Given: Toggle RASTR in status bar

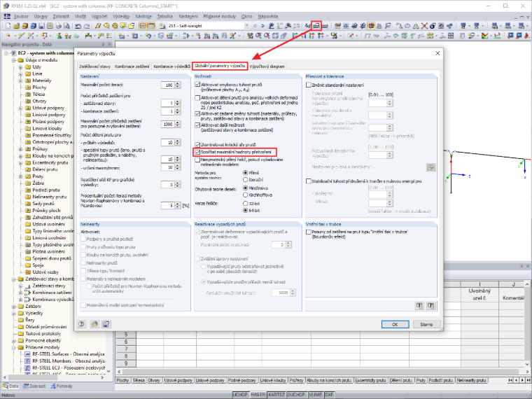Looking at the screenshot, I should click(258, 395).
